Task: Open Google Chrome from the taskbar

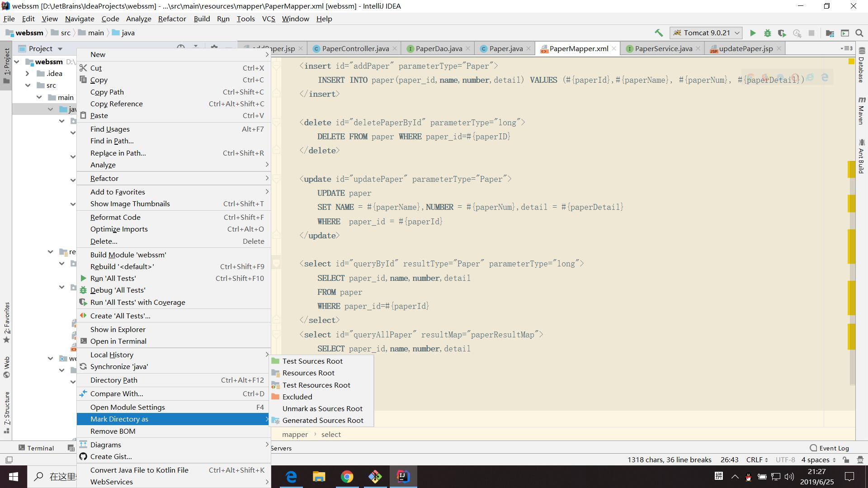Action: [x=347, y=477]
